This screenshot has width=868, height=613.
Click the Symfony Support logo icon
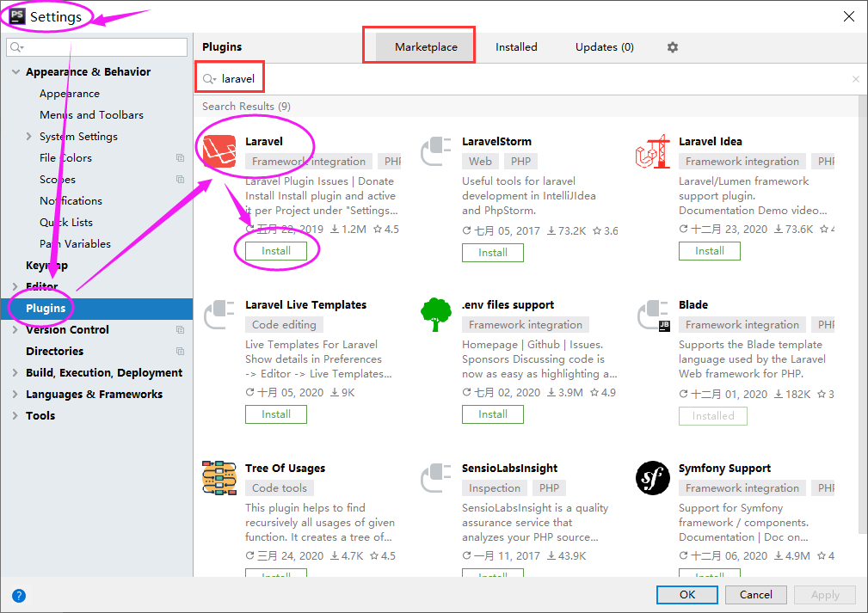[x=653, y=478]
